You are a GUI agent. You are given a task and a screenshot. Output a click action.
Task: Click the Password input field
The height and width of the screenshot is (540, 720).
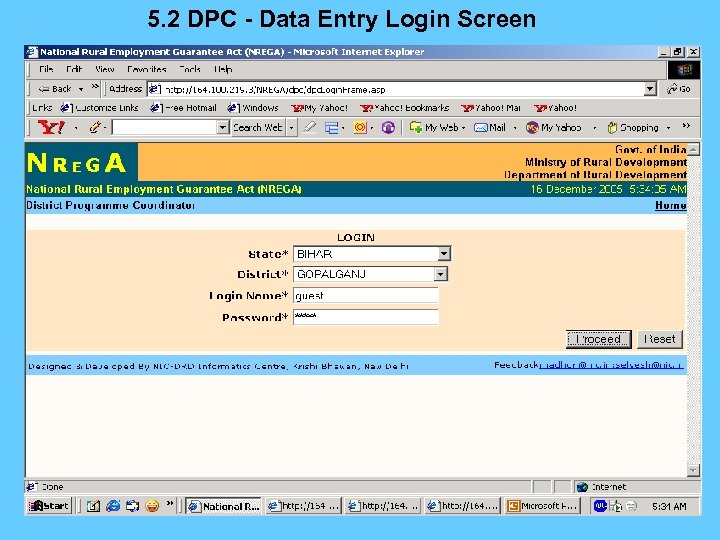[366, 317]
